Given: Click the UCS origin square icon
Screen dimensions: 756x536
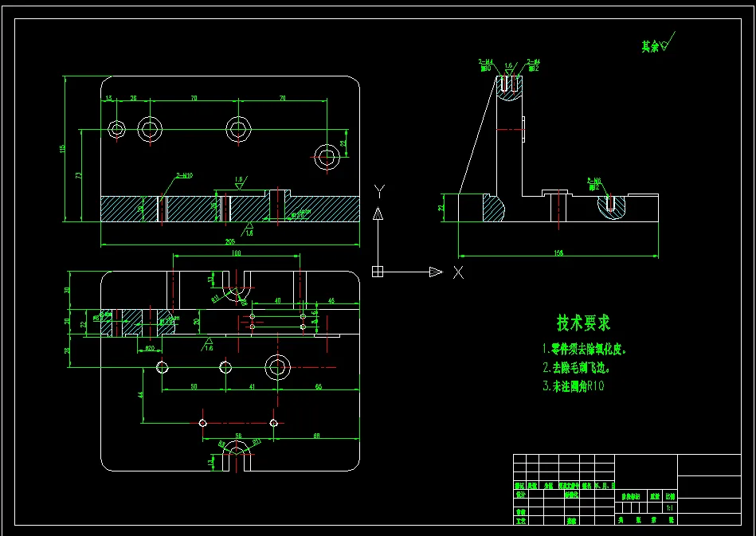Looking at the screenshot, I should pyautogui.click(x=378, y=272).
